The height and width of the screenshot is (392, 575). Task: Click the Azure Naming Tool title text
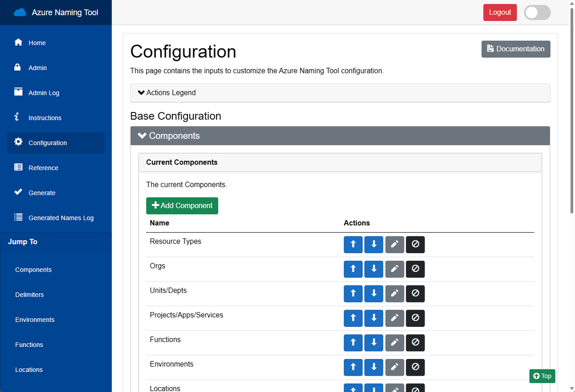[65, 12]
